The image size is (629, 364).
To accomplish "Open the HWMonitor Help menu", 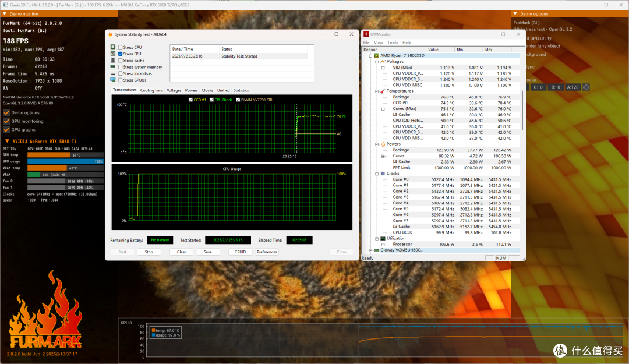I will (407, 42).
